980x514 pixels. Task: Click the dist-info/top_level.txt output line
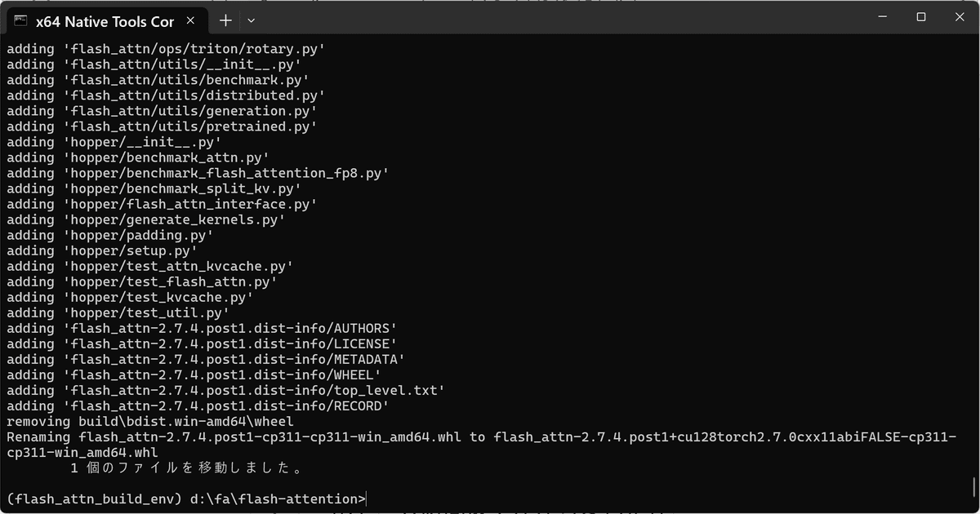pyautogui.click(x=225, y=390)
